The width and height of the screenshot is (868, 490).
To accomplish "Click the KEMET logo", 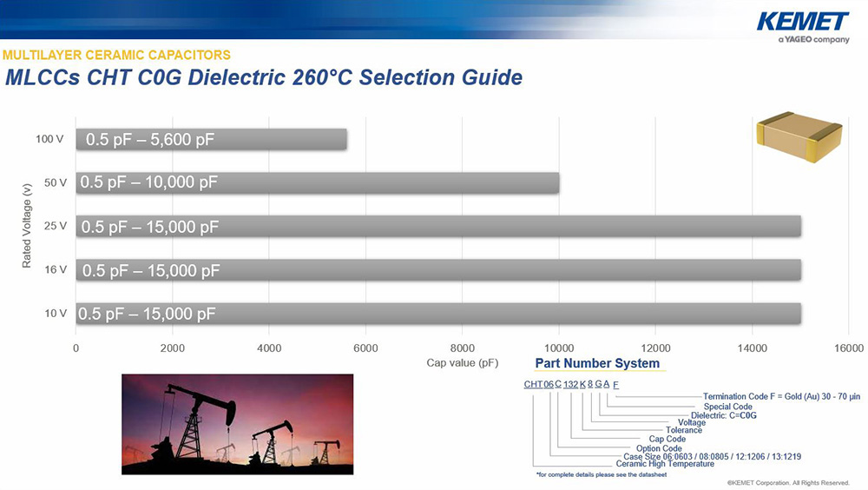I will [803, 23].
